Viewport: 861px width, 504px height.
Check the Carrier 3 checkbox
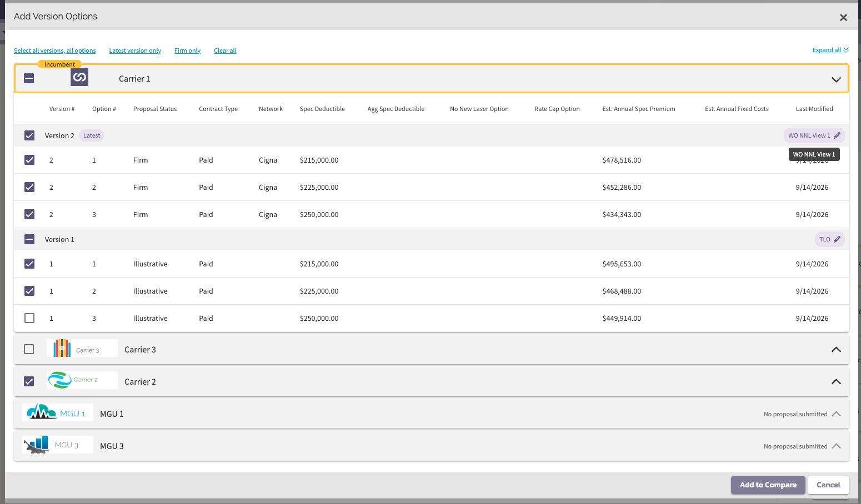(x=29, y=349)
